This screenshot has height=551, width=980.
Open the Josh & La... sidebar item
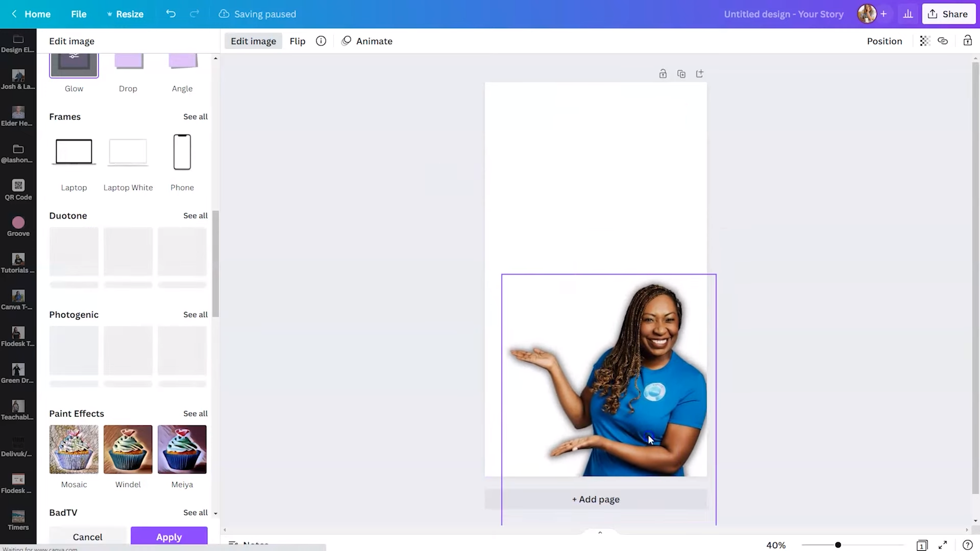tap(18, 80)
